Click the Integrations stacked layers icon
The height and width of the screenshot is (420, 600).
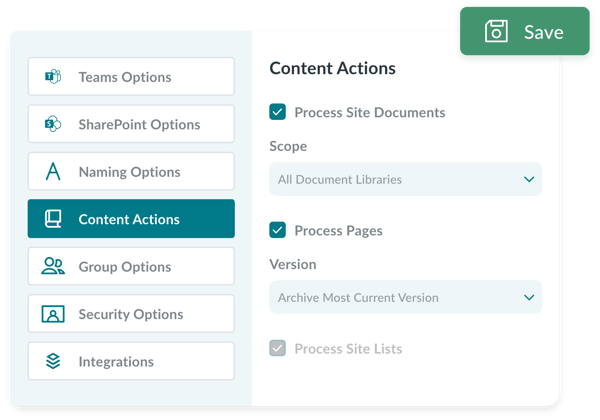point(53,361)
